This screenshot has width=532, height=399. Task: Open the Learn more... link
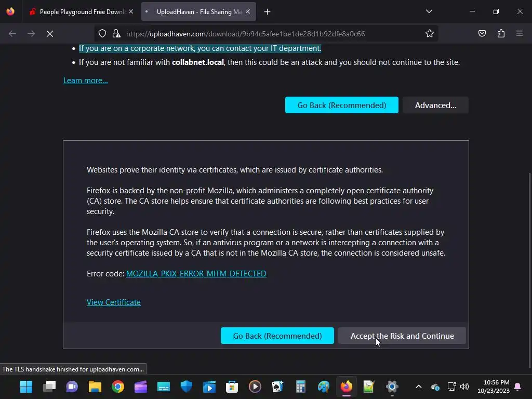pyautogui.click(x=86, y=81)
